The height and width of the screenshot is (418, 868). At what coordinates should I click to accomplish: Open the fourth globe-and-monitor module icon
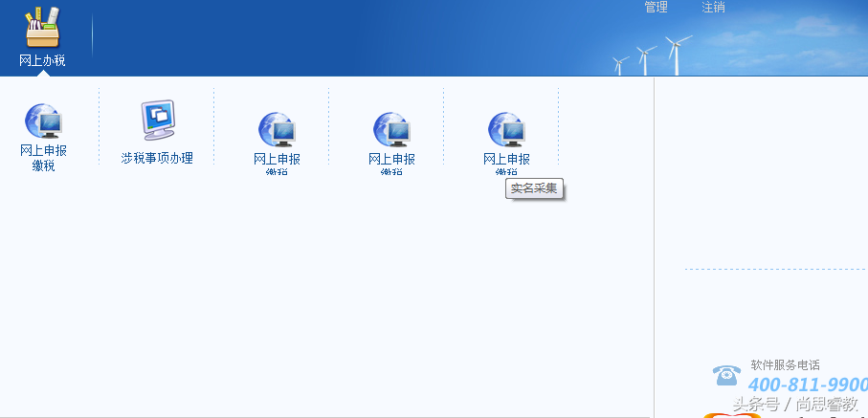[x=392, y=129]
